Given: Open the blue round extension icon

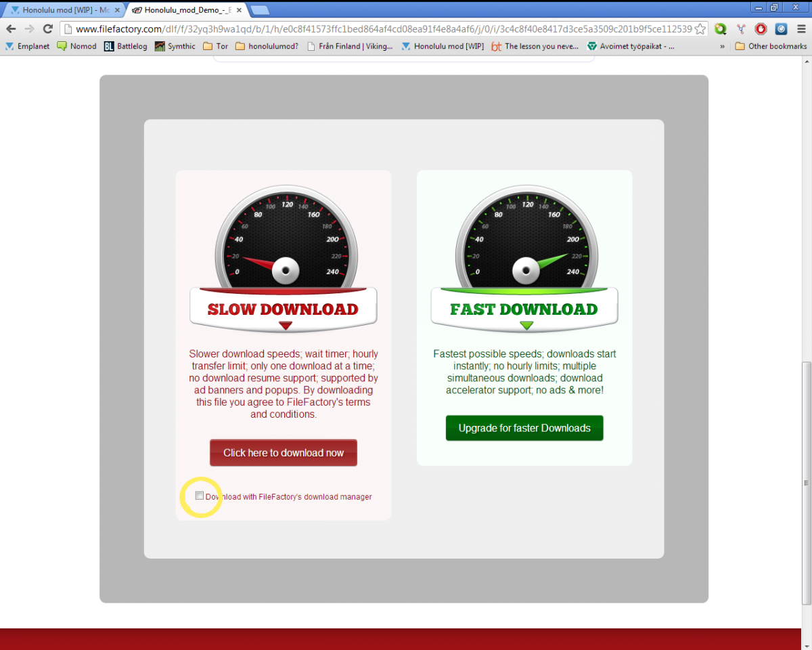Looking at the screenshot, I should click(781, 29).
